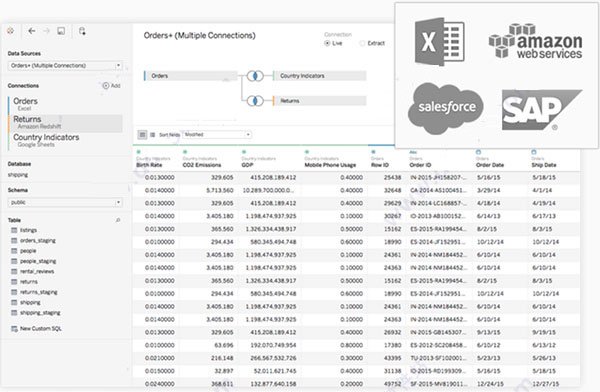The image size is (600, 392).
Task: Switch to metadata list view icon
Action: click(x=152, y=135)
